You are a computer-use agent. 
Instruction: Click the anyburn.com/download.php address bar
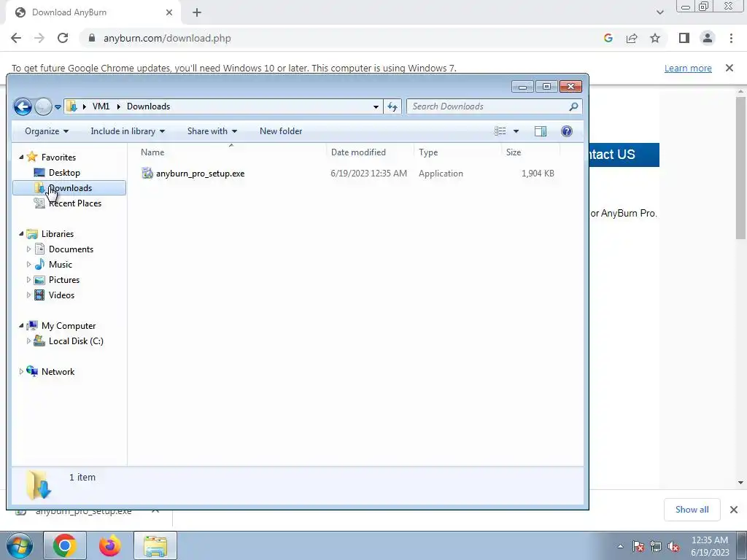167,38
